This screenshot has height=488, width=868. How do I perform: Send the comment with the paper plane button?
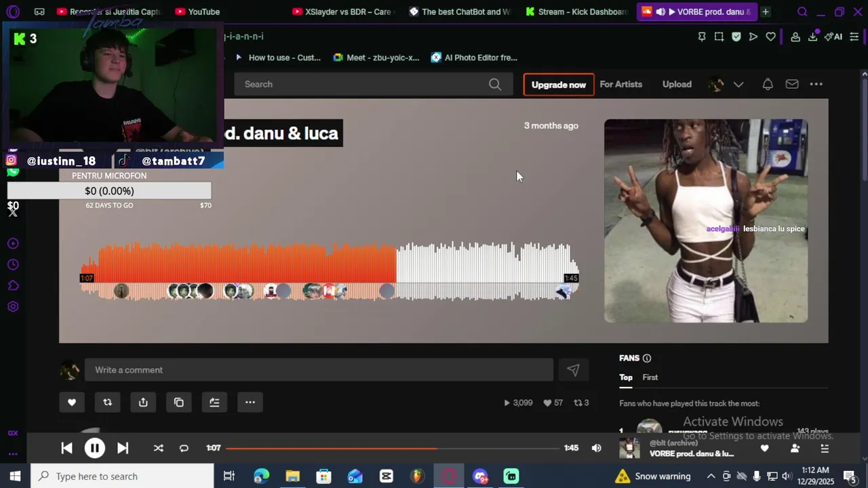click(573, 370)
